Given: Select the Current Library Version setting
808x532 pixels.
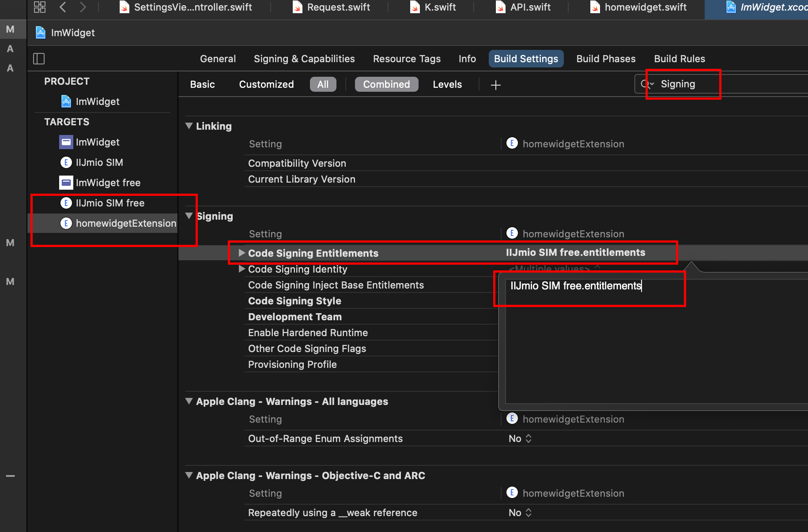Looking at the screenshot, I should coord(302,179).
